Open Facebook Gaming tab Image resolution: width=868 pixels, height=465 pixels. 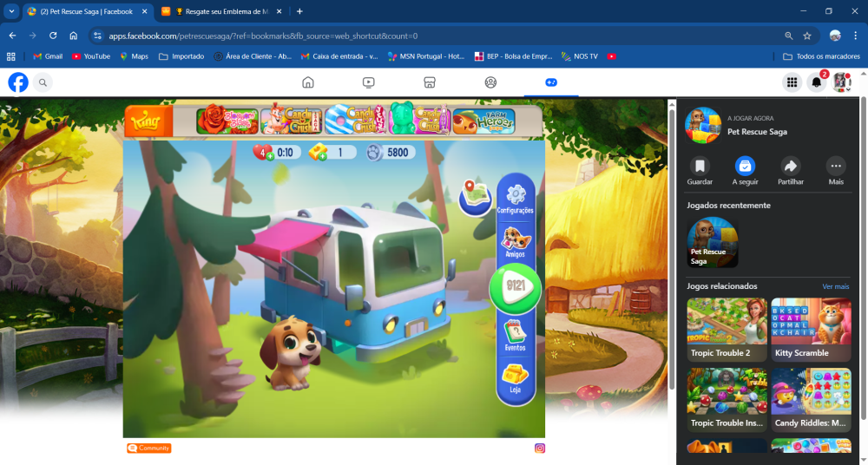point(551,82)
